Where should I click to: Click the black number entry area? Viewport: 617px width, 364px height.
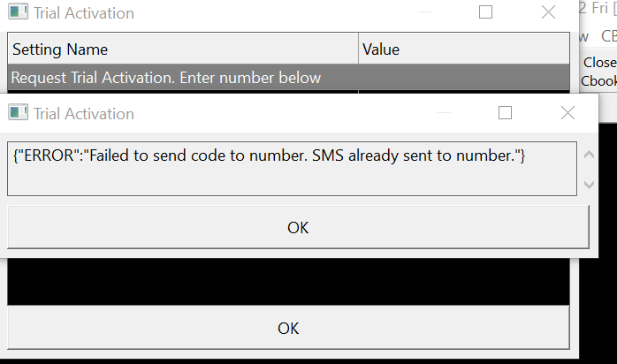(x=287, y=283)
